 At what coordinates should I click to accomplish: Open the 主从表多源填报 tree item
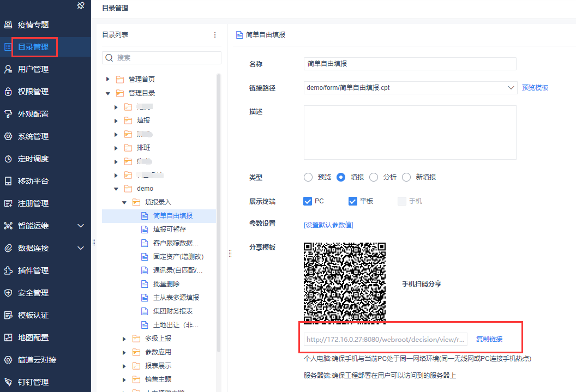click(x=176, y=298)
